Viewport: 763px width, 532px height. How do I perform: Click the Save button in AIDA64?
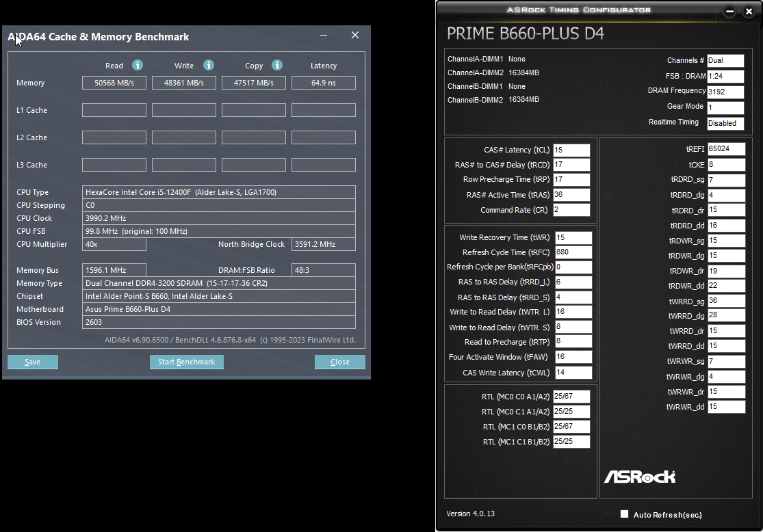(33, 362)
